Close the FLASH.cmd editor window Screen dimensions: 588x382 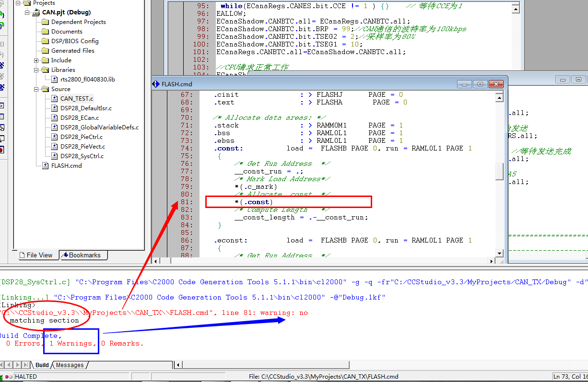496,84
